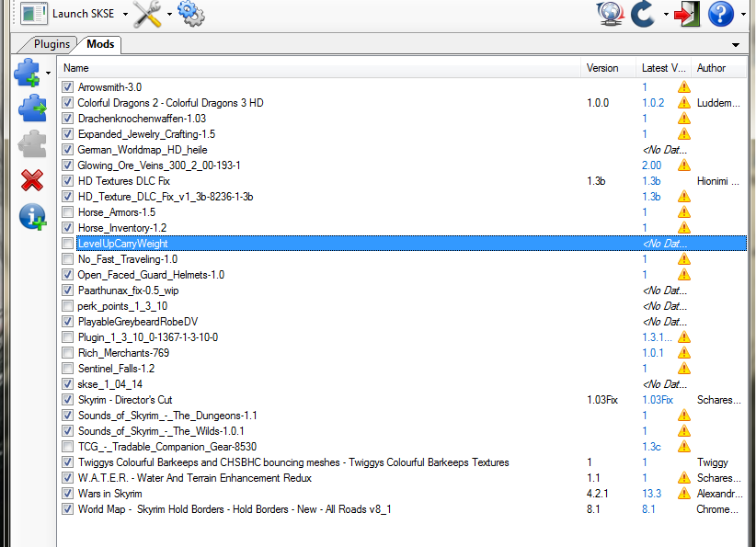Uncheck the Arrowsmith-3.0 mod checkbox
This screenshot has height=547, width=756.
67,87
